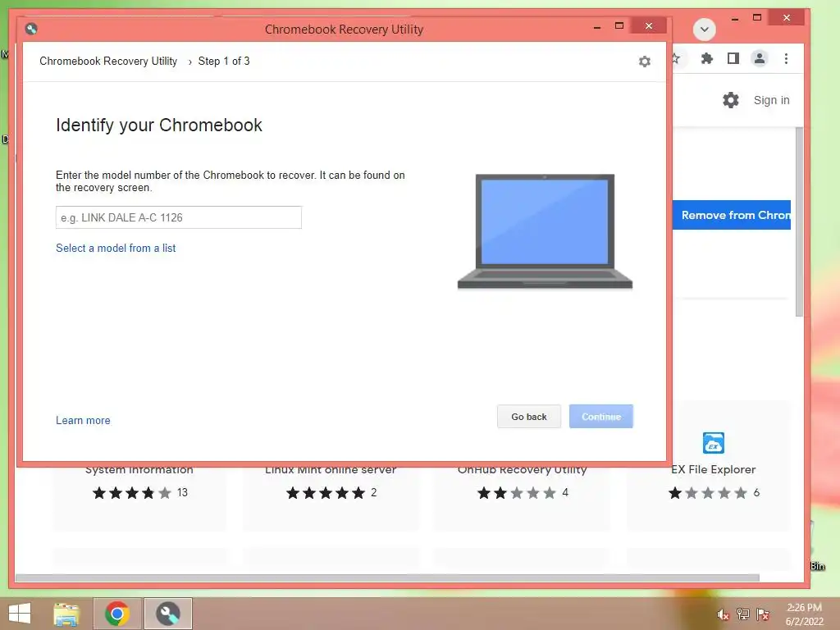840x630 pixels.
Task: Click Chromebook Recovery Utility breadcrumb text
Action: (x=108, y=61)
